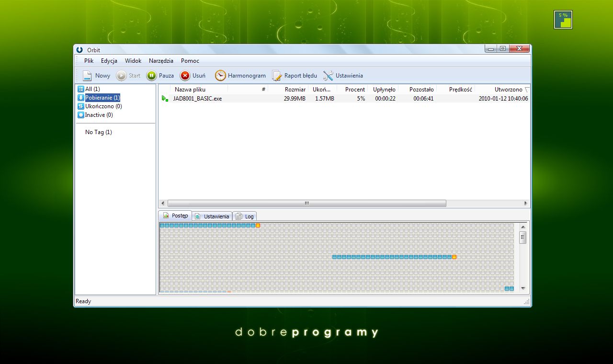The height and width of the screenshot is (364, 613).
Task: Open the Harmonogram scheduler
Action: point(240,76)
